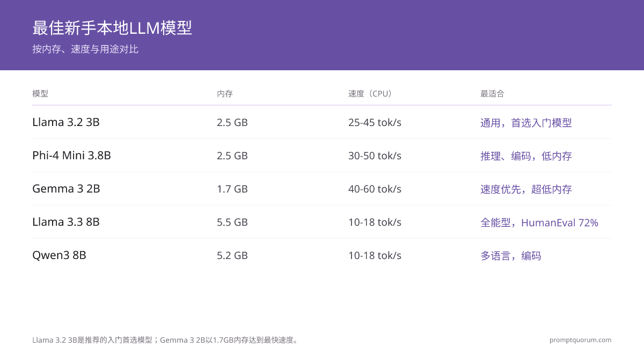Click the 内存 column header

(225, 93)
